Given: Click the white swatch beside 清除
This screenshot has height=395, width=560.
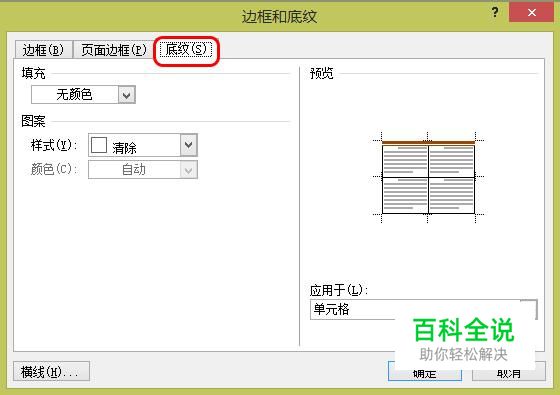Looking at the screenshot, I should coord(99,145).
